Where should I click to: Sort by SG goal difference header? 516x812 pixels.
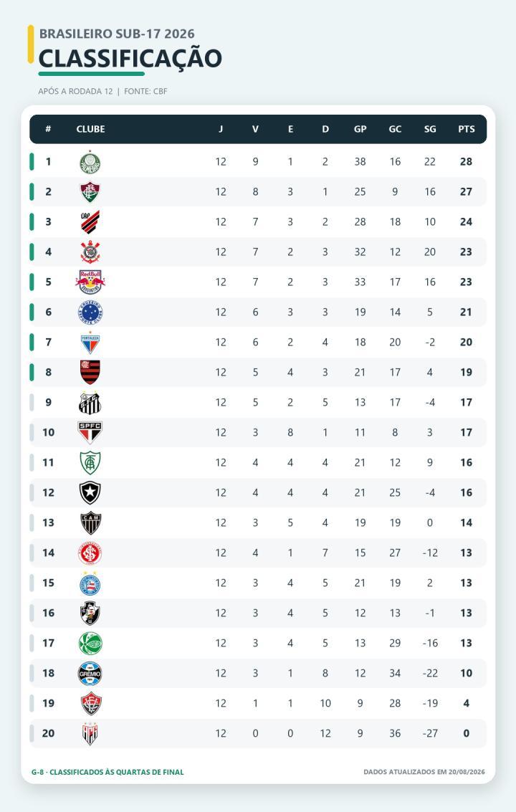(430, 130)
